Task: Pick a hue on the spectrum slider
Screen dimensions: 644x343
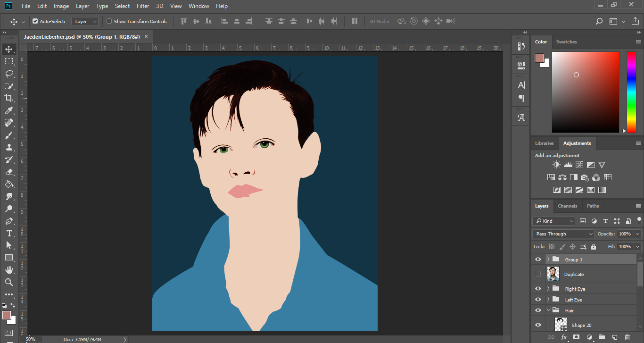Action: pyautogui.click(x=631, y=92)
